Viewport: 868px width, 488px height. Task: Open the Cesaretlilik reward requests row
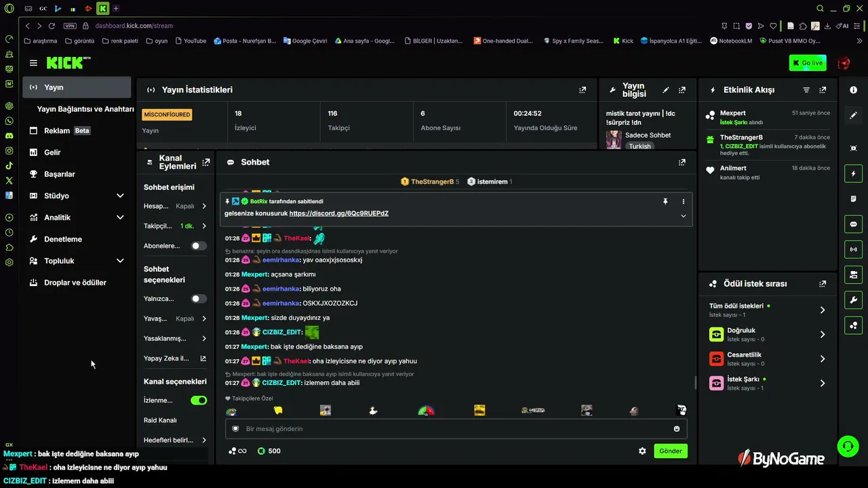point(767,359)
